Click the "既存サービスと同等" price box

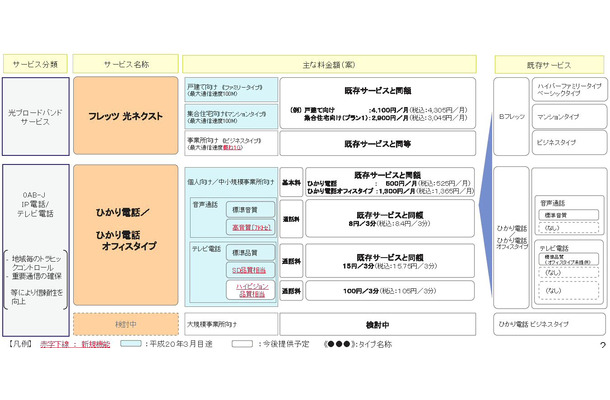point(377,144)
